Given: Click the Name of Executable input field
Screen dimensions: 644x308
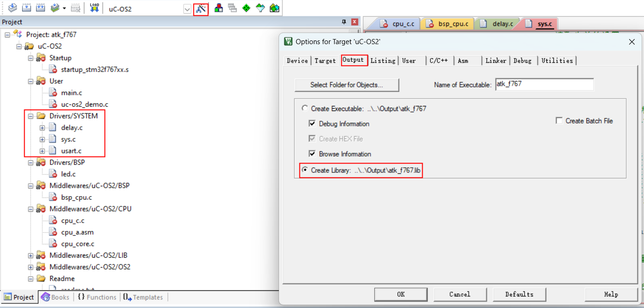Looking at the screenshot, I should 544,85.
